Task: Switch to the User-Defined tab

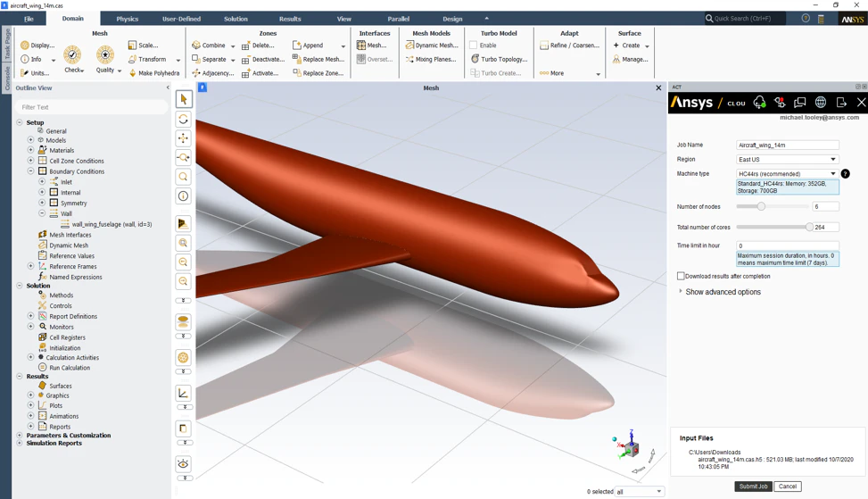Action: coord(182,19)
